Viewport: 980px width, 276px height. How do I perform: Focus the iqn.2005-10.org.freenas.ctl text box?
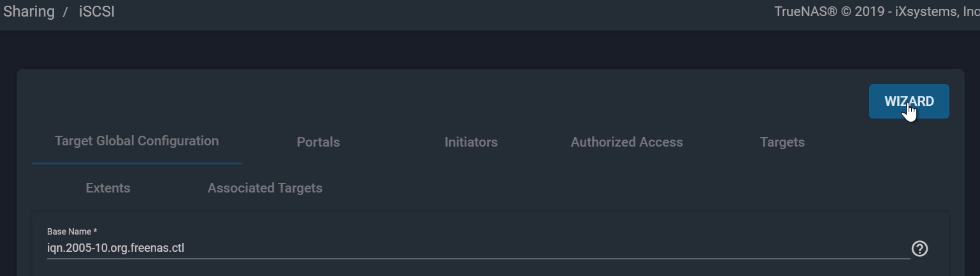click(478, 248)
